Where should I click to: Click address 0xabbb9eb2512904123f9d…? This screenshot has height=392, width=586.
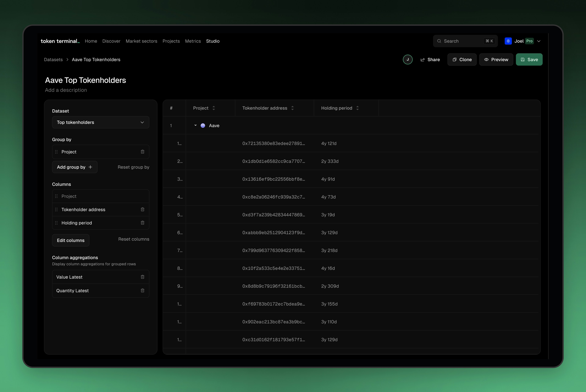point(274,232)
